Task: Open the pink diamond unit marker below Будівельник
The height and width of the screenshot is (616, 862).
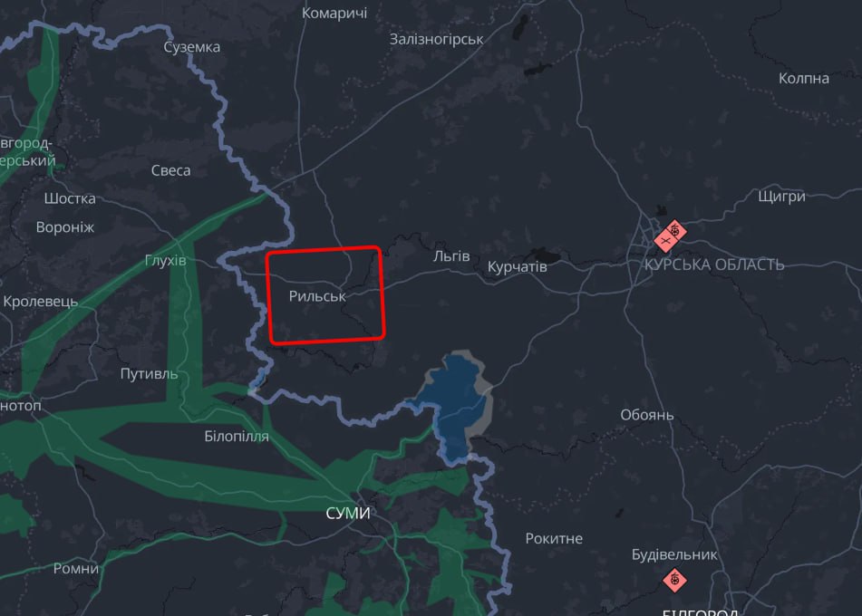Action: coord(674,581)
